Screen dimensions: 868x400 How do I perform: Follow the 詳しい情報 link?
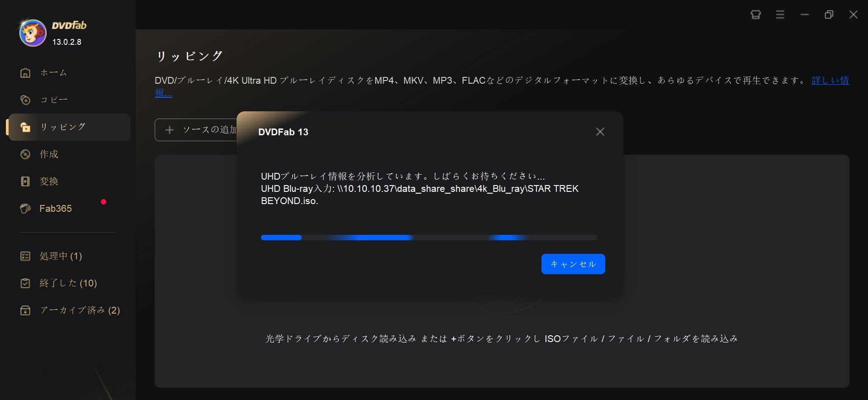point(830,81)
